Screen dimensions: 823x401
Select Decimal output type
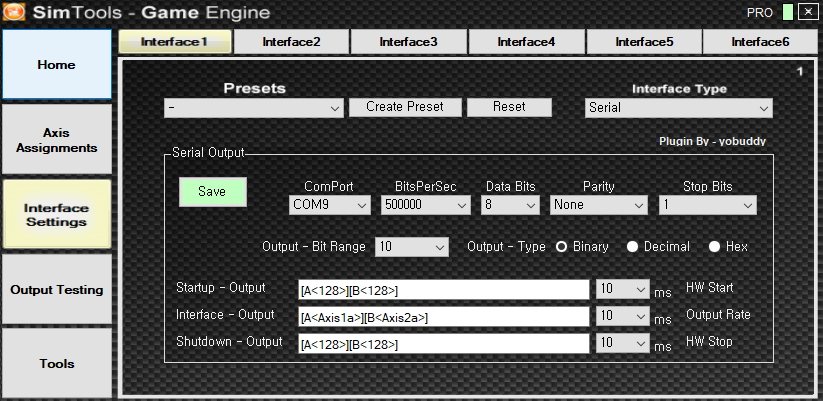pyautogui.click(x=632, y=247)
